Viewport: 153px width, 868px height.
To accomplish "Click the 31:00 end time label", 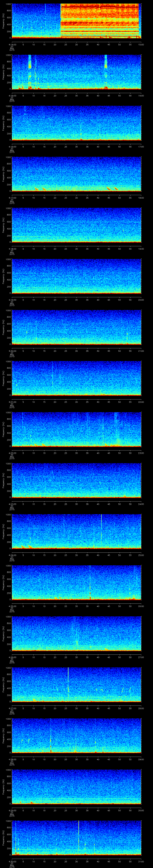I will coord(141,861).
